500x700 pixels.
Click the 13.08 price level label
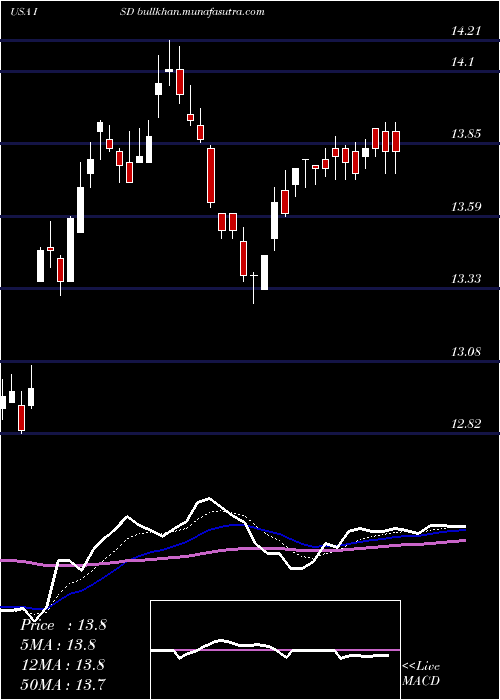click(x=466, y=352)
